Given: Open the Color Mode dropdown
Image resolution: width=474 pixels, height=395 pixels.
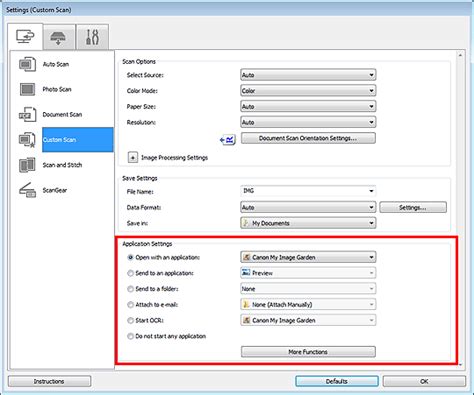Looking at the screenshot, I should click(x=308, y=91).
